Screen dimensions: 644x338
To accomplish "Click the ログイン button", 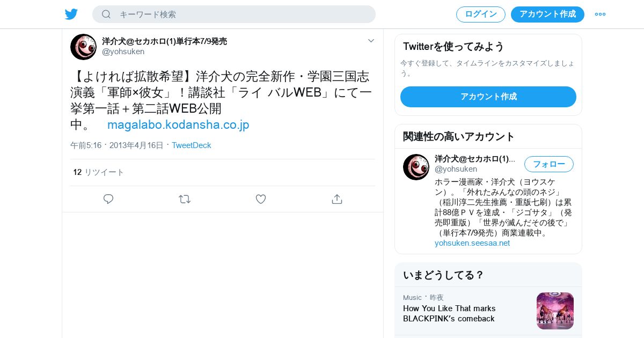I will click(x=481, y=14).
